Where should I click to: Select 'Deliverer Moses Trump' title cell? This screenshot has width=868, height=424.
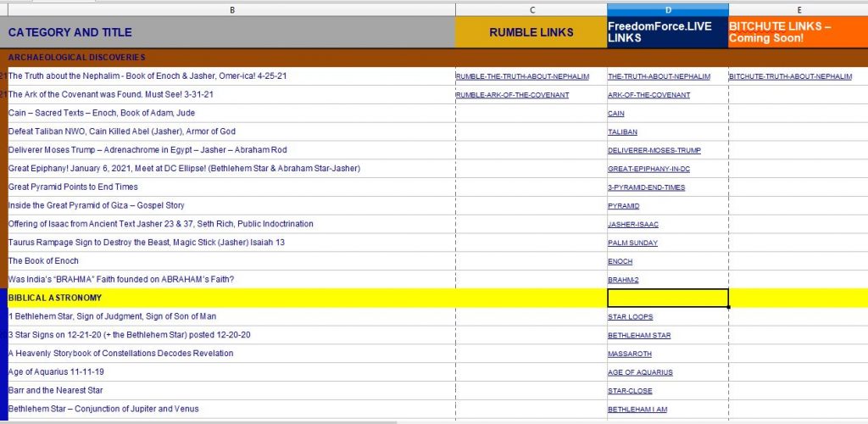point(231,150)
